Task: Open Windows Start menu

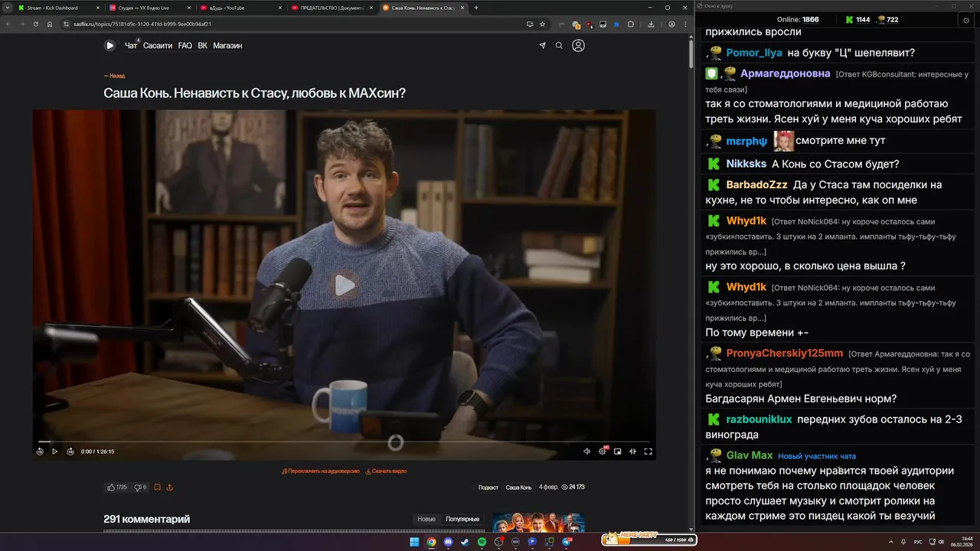Action: click(414, 542)
